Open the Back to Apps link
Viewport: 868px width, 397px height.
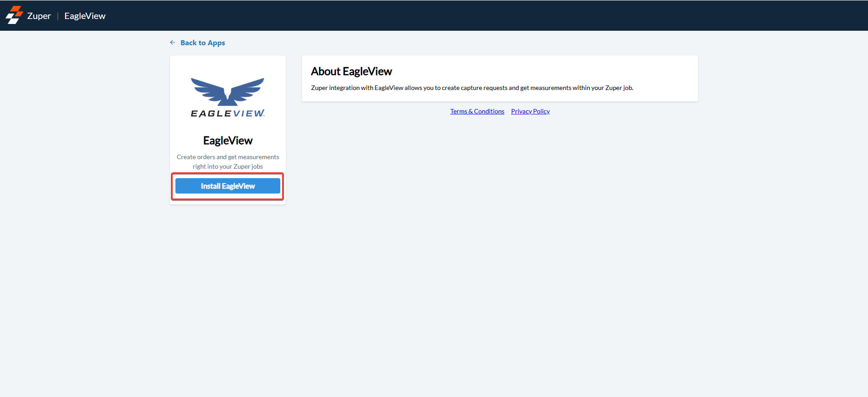tap(203, 43)
